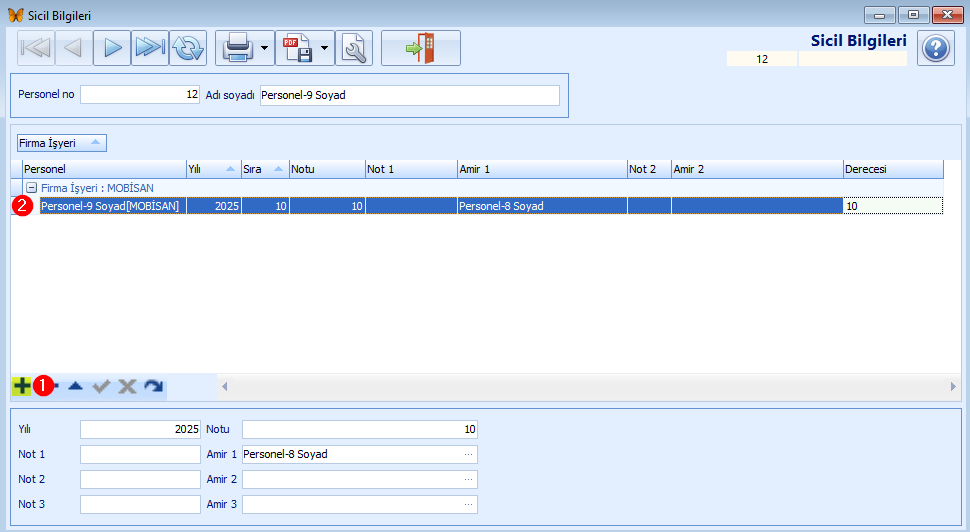Screen dimensions: 970x532
Task: Print the Sicil Bilgileri record
Action: (237, 48)
